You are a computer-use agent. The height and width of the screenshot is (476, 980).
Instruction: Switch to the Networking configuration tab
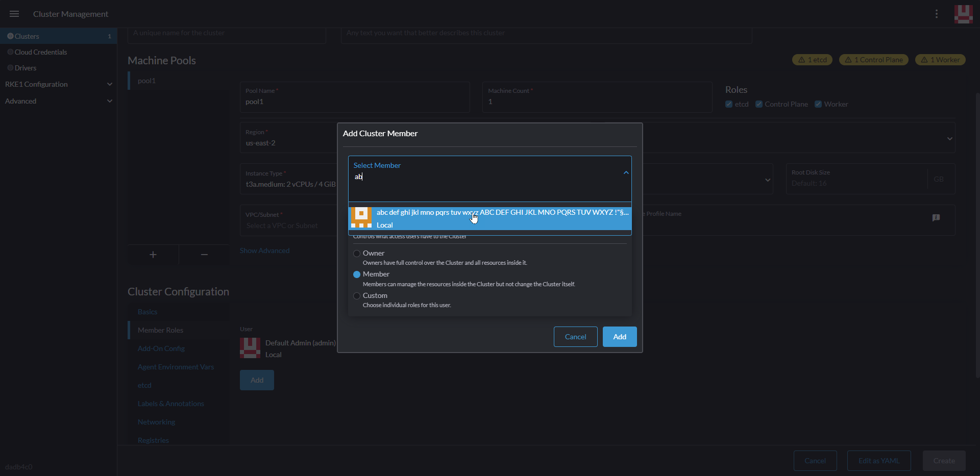point(156,422)
